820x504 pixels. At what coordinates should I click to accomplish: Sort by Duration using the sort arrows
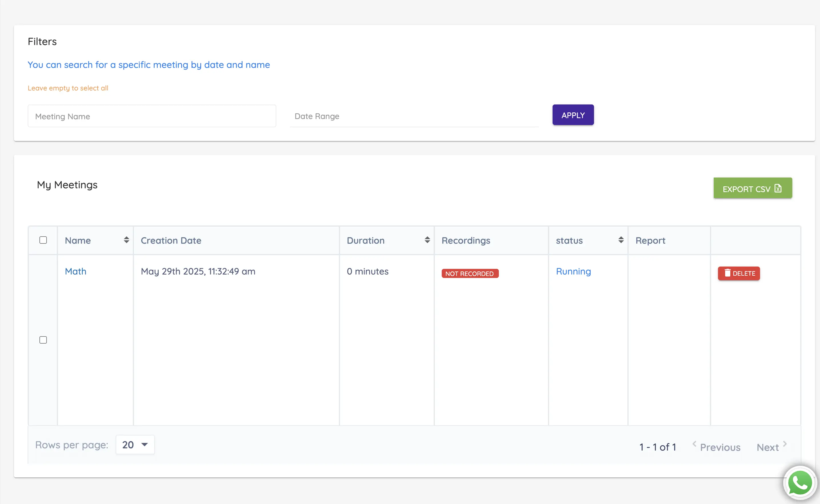[x=427, y=240]
